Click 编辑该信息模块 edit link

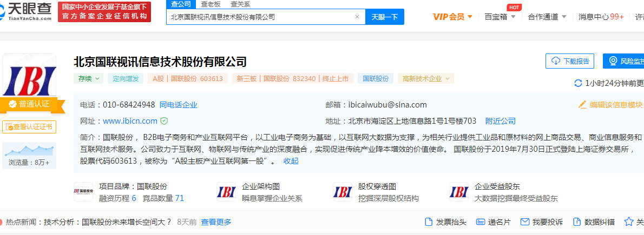[x=610, y=105]
